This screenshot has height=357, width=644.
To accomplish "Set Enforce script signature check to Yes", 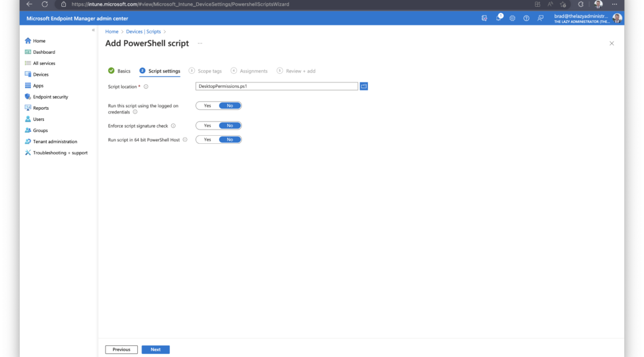I will coord(207,126).
